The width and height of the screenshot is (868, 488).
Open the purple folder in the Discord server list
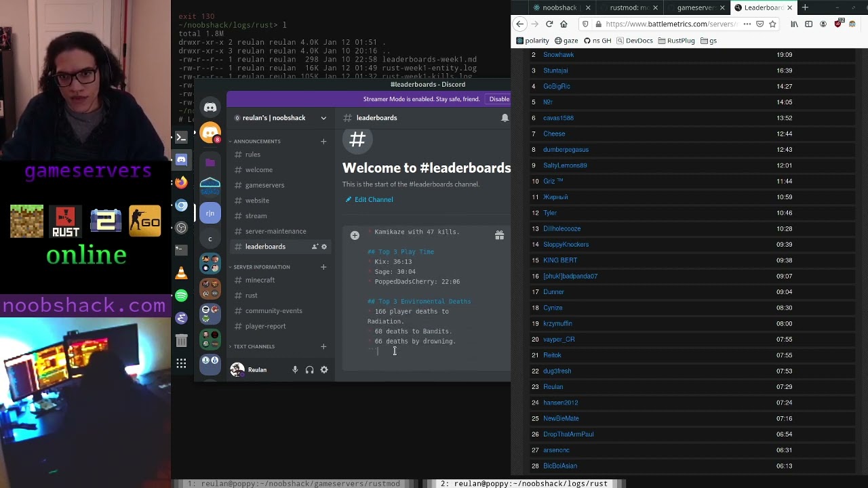tap(210, 163)
